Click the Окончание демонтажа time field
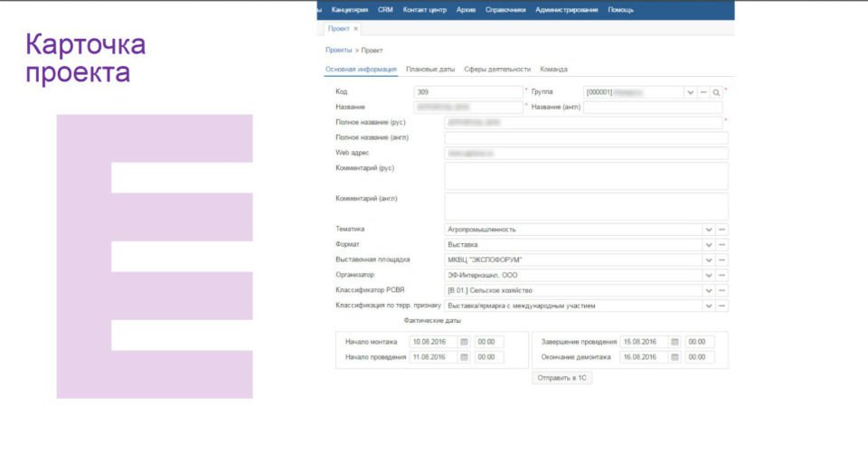The image size is (868, 453). click(x=699, y=357)
